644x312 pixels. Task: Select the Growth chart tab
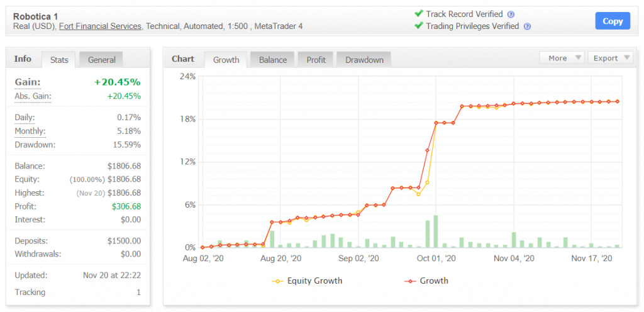[226, 60]
